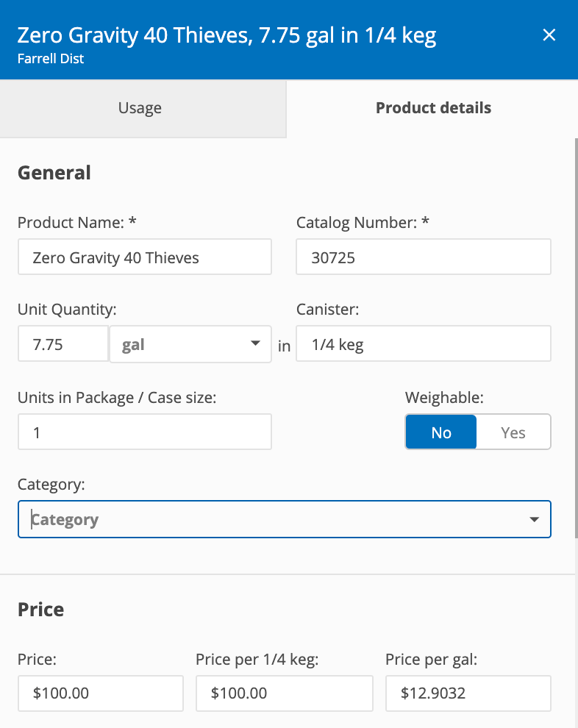
Task: Click the Units in Package field
Action: point(144,432)
